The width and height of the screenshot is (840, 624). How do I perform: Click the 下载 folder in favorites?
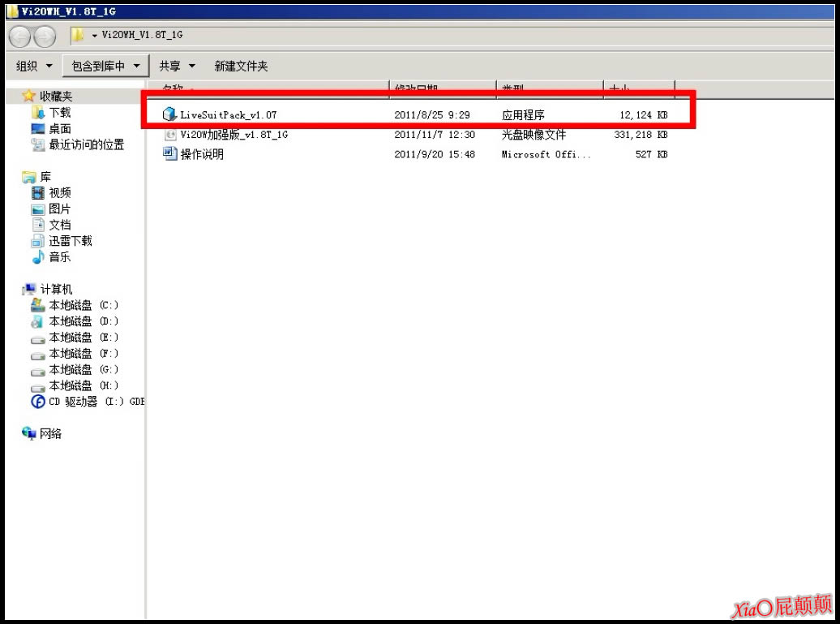click(x=59, y=113)
